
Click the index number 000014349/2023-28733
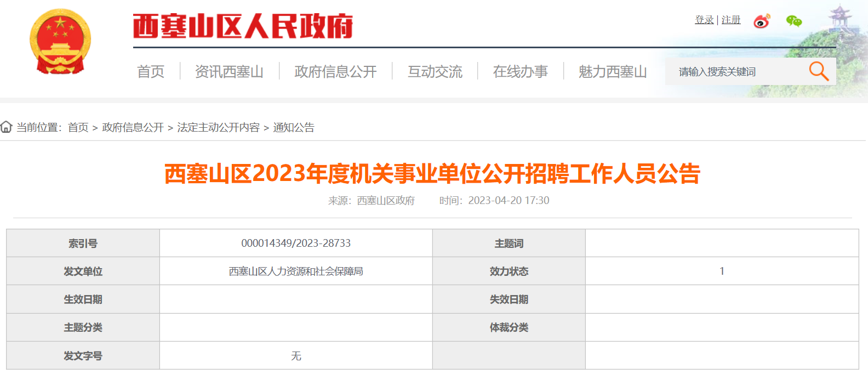click(296, 244)
